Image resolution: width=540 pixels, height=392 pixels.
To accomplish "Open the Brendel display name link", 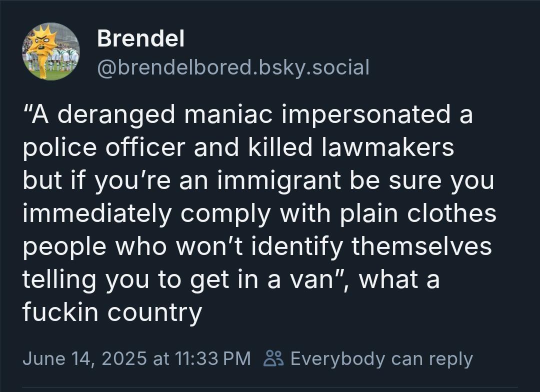I will tap(140, 38).
